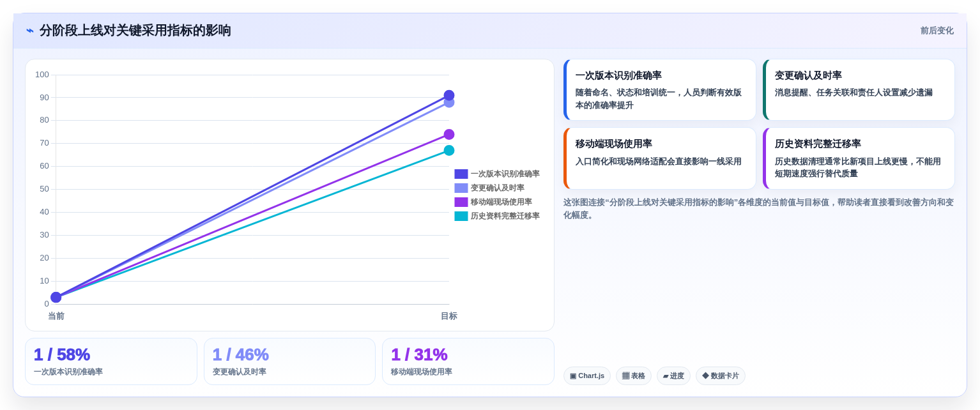The height and width of the screenshot is (410, 980).
Task: Open the 1 / 46% stat card
Action: (289, 361)
